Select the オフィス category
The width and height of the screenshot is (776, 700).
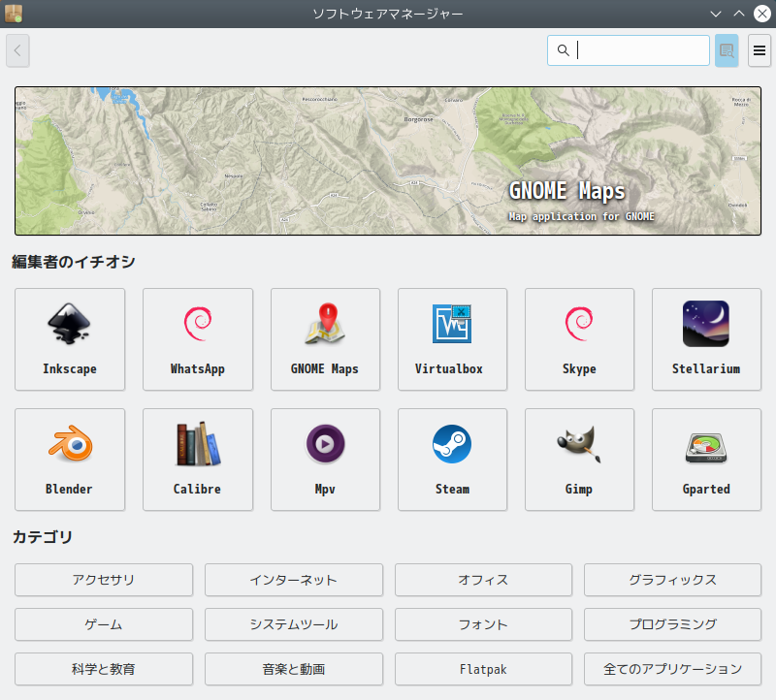tap(483, 580)
